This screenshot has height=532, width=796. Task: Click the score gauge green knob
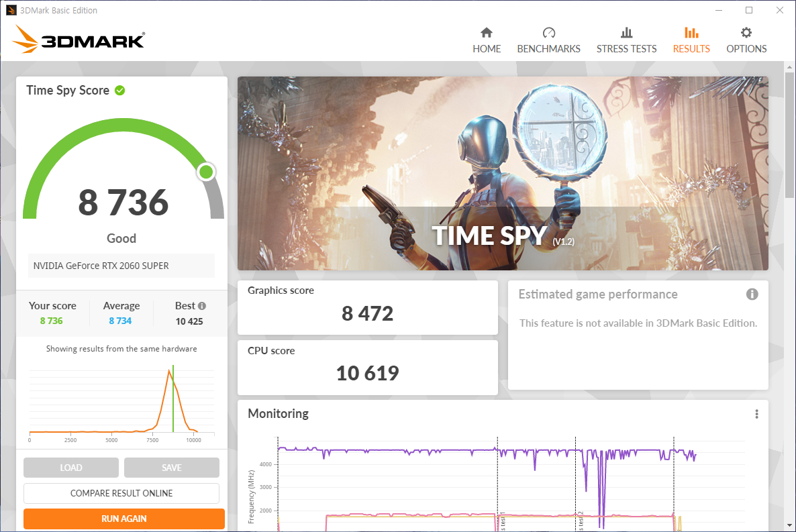[206, 172]
